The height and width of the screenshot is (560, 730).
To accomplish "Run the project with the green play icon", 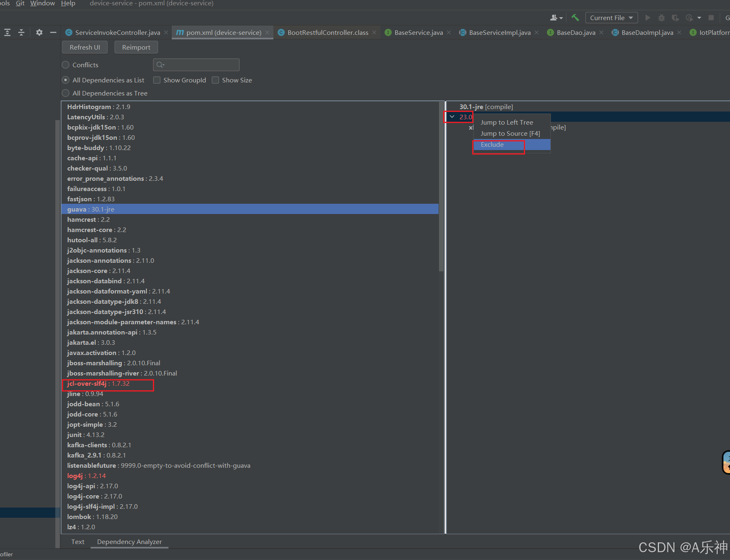I will [x=648, y=18].
